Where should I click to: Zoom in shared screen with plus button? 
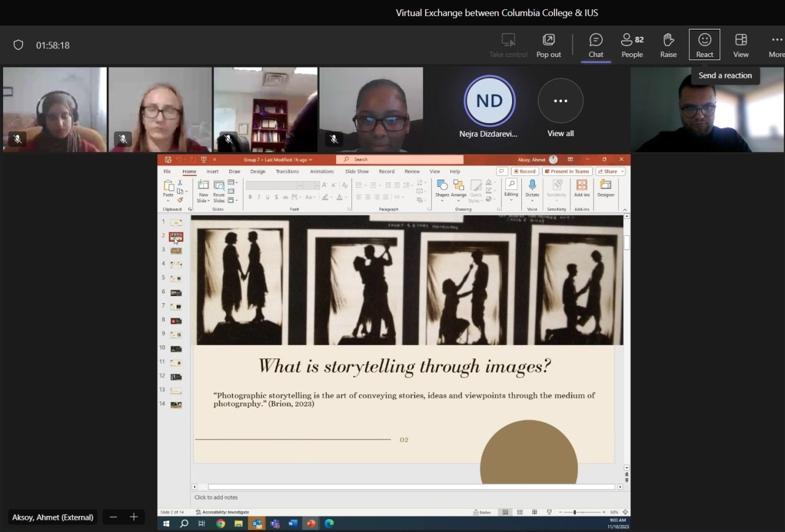(134, 517)
